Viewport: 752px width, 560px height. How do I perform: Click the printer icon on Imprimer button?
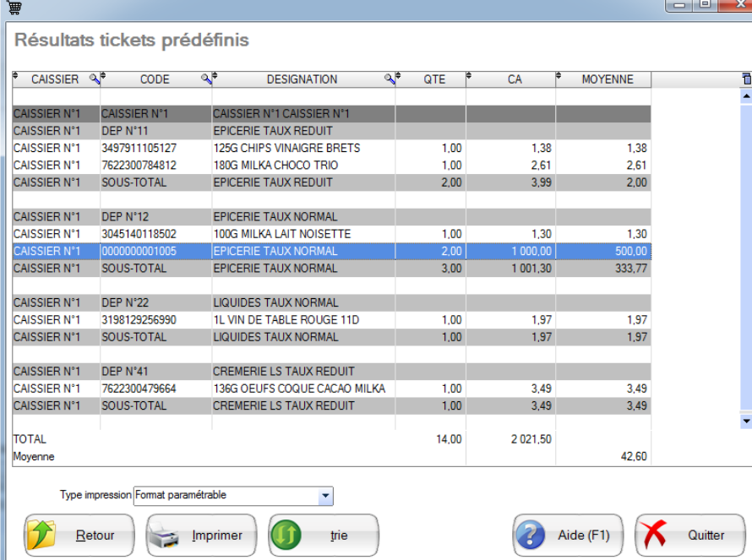pyautogui.click(x=166, y=535)
